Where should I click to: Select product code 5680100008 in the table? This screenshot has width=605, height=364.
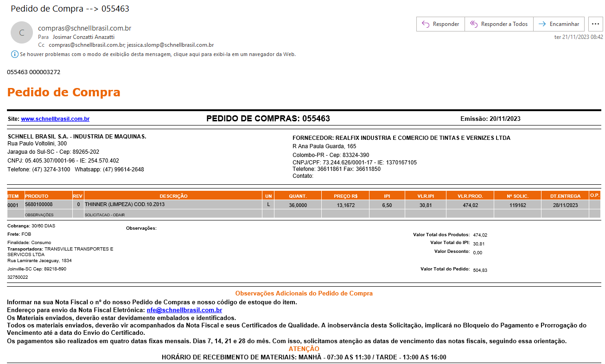39,205
